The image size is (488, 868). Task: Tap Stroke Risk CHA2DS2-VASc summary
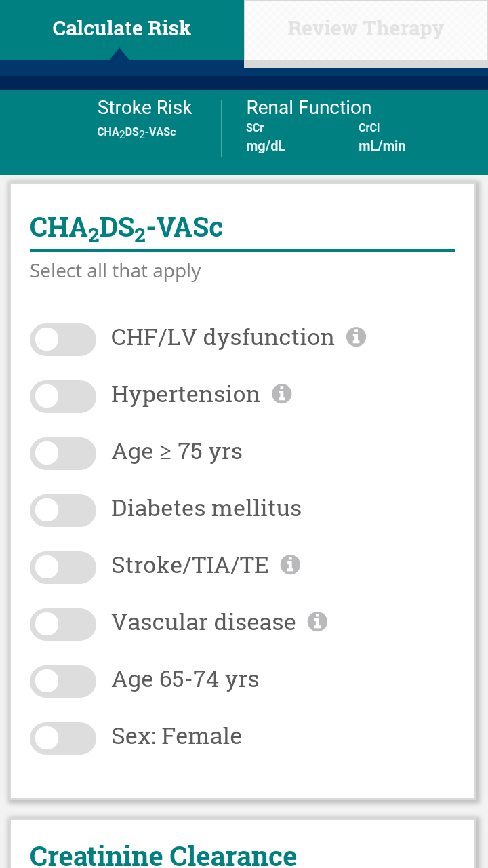(144, 119)
